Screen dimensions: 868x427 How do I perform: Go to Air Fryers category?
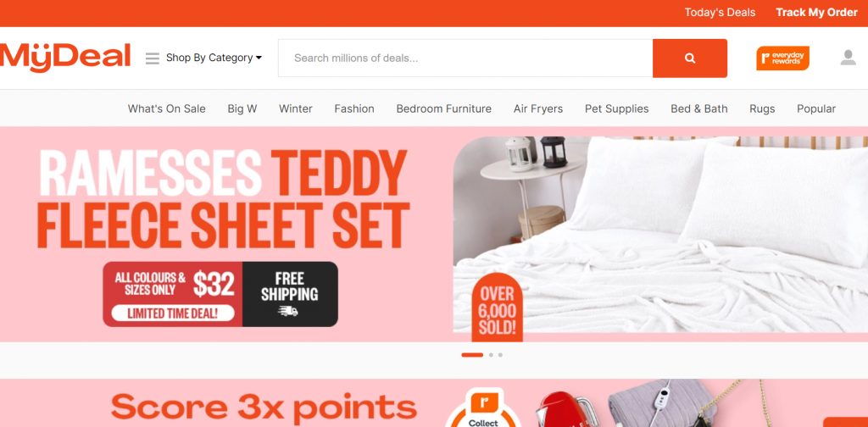pos(538,109)
